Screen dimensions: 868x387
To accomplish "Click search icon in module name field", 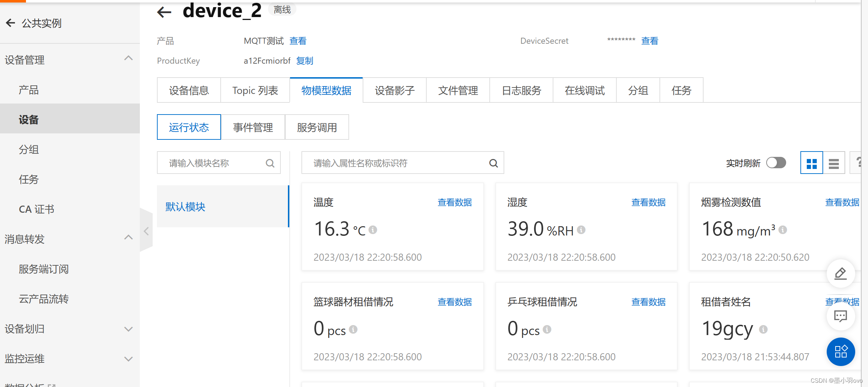I will pos(270,163).
